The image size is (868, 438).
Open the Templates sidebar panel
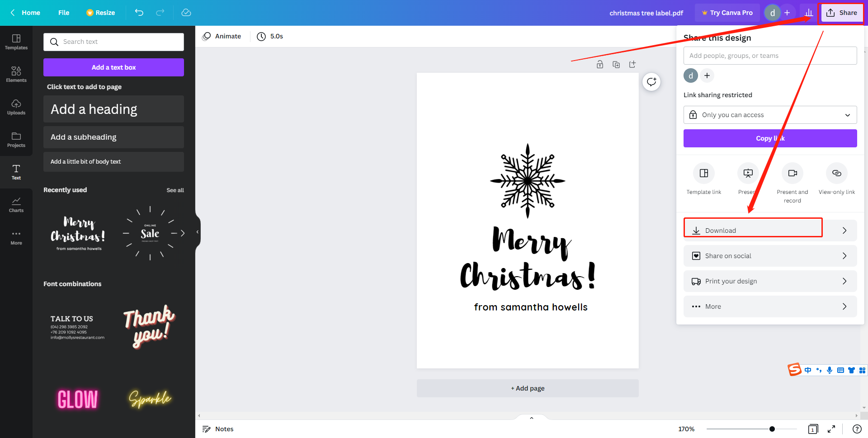coord(16,42)
